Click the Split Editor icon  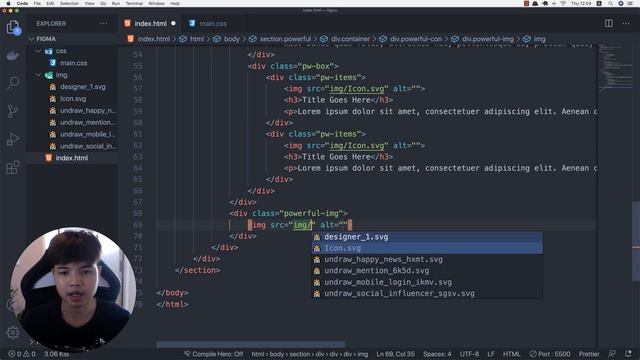pos(609,23)
